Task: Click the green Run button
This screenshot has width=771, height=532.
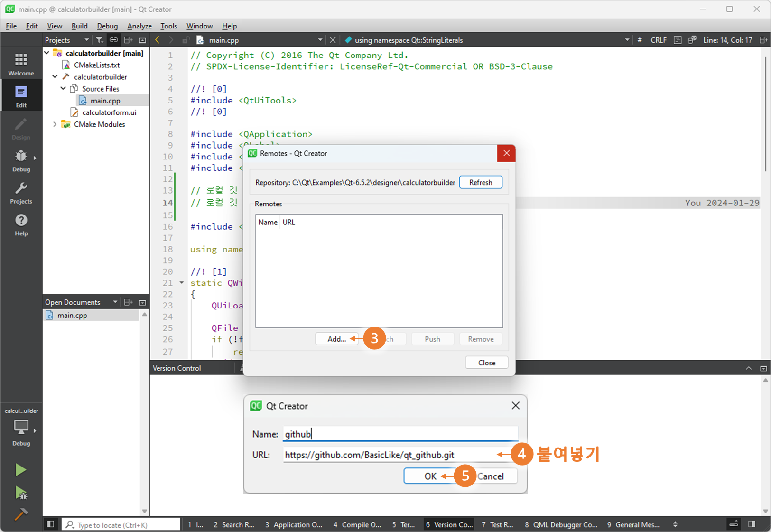Action: click(x=20, y=470)
